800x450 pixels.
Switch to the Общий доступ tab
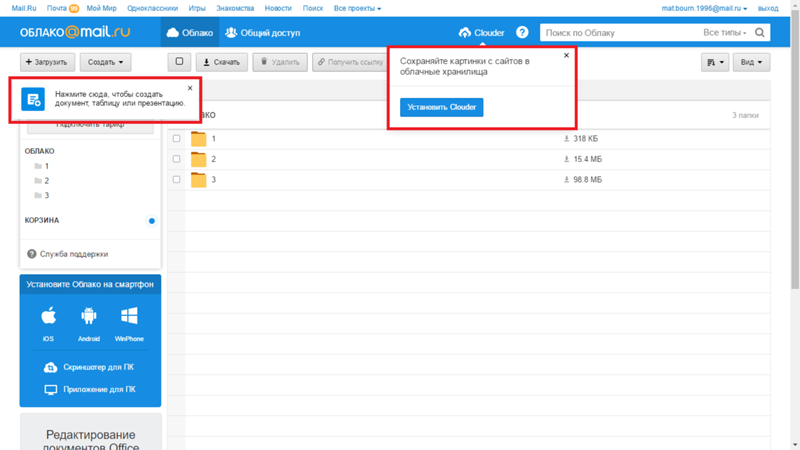263,33
